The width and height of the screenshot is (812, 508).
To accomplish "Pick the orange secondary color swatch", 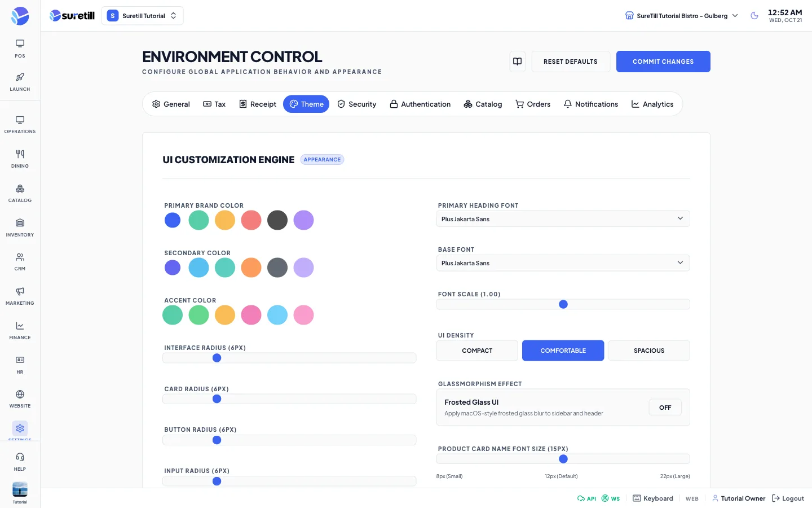I will tap(251, 268).
